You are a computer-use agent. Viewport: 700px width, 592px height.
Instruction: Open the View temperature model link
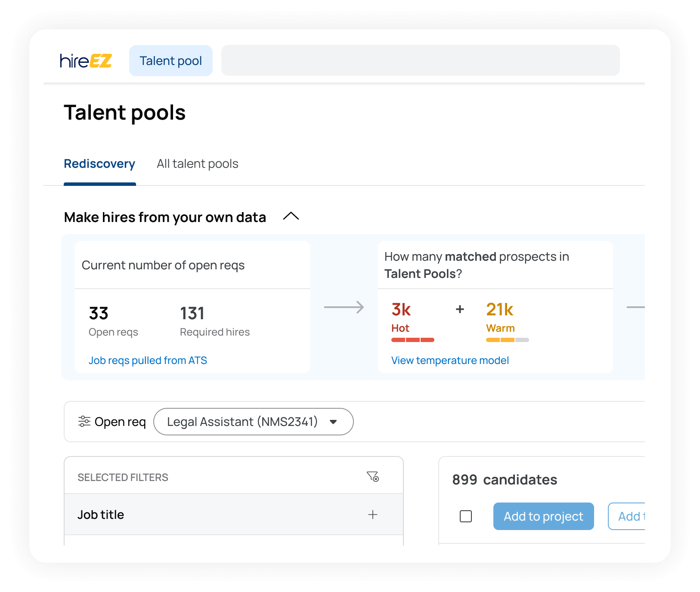click(x=449, y=360)
